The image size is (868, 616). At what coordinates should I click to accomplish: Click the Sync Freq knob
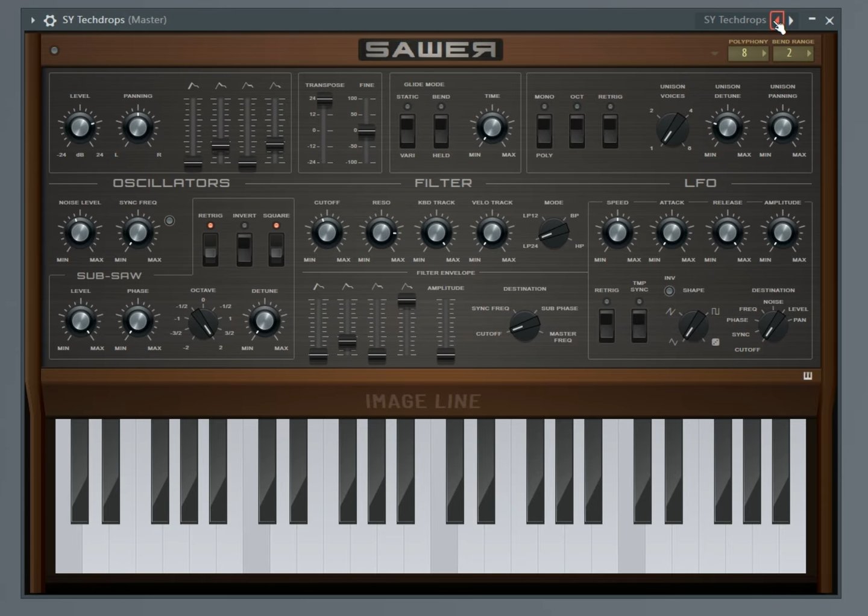(138, 233)
